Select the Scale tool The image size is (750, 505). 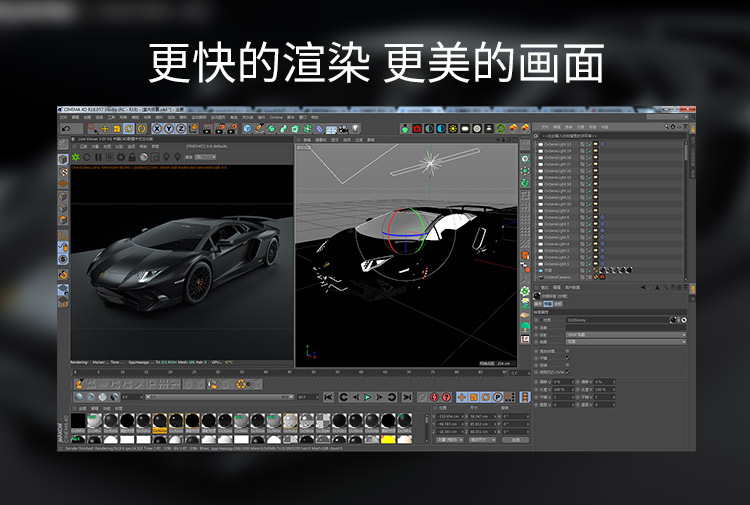117,129
